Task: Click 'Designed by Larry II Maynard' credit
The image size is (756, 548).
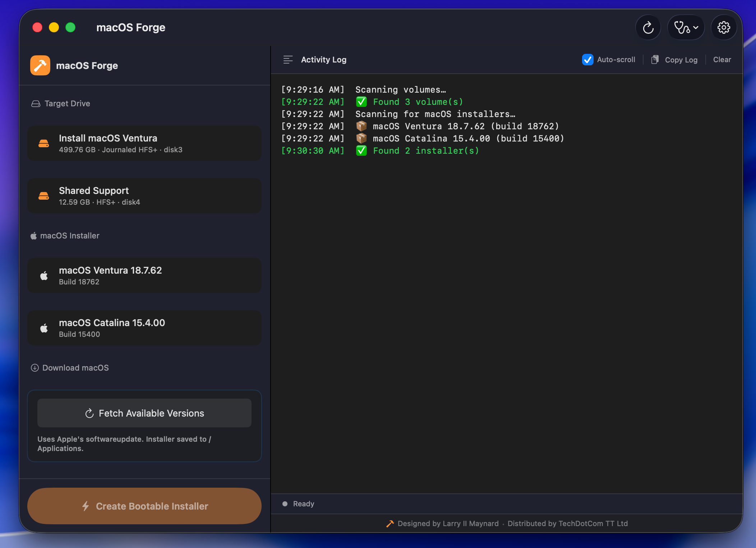Action: (x=448, y=524)
